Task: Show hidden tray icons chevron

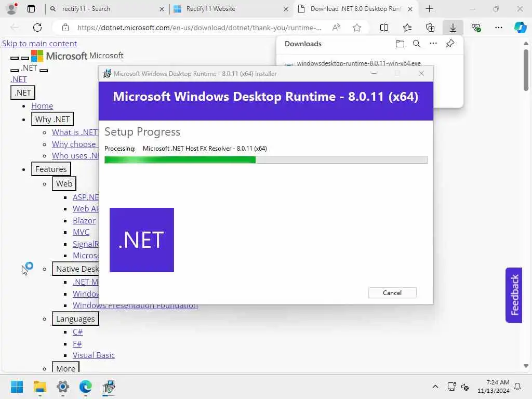Action: tap(435, 387)
